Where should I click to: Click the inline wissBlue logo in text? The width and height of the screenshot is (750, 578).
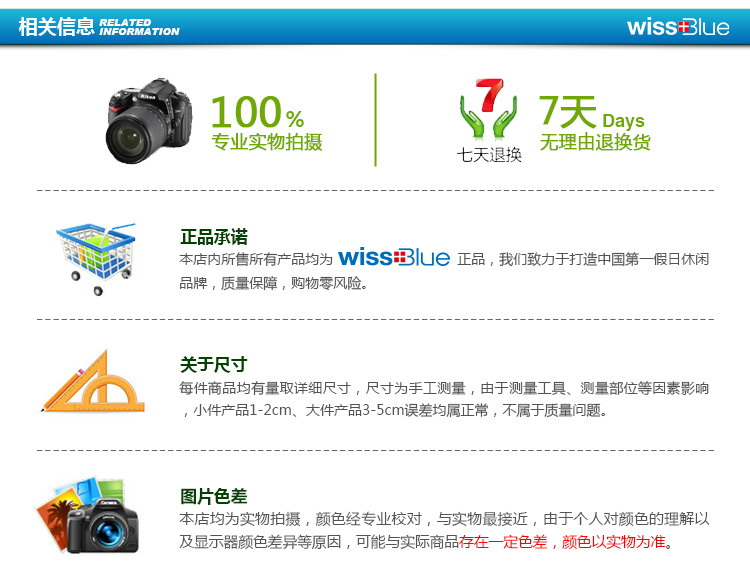coord(394,257)
